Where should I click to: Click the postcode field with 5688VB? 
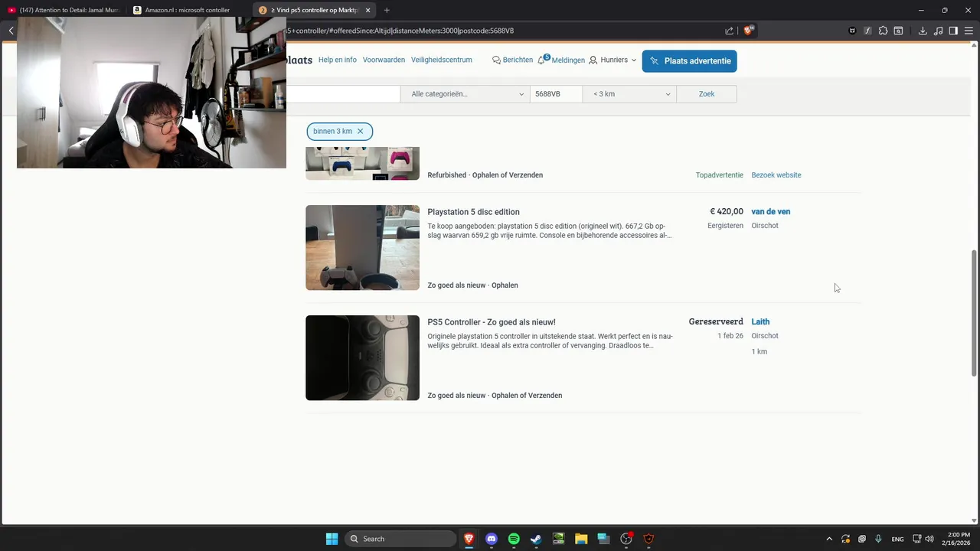(x=556, y=94)
